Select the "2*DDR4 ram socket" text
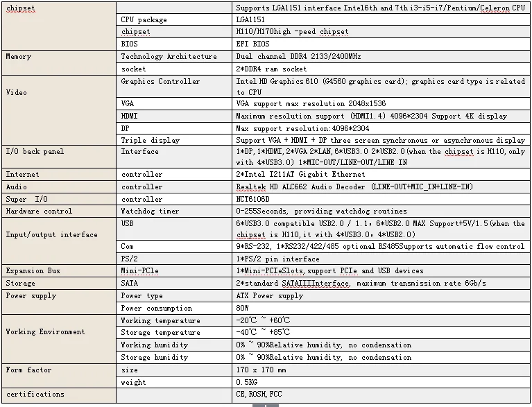Image resolution: width=532 pixels, height=407 pixels. pos(271,69)
